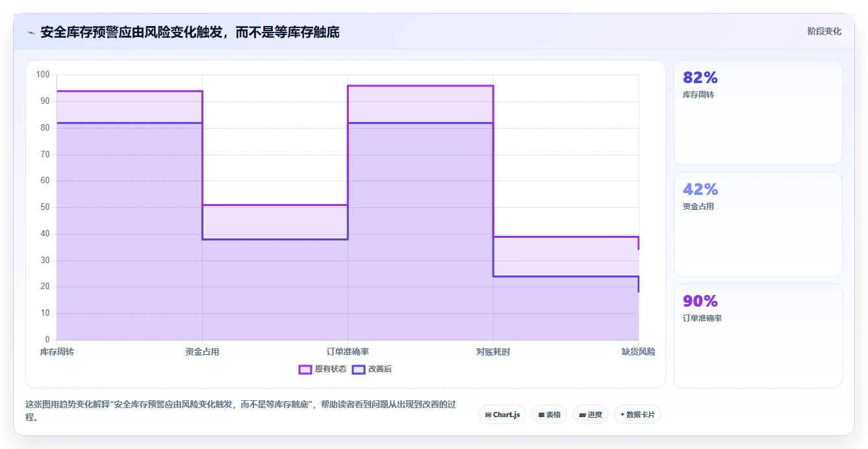The image size is (868, 449).
Task: Click the 100 y-axis tick label
Action: pos(43,75)
